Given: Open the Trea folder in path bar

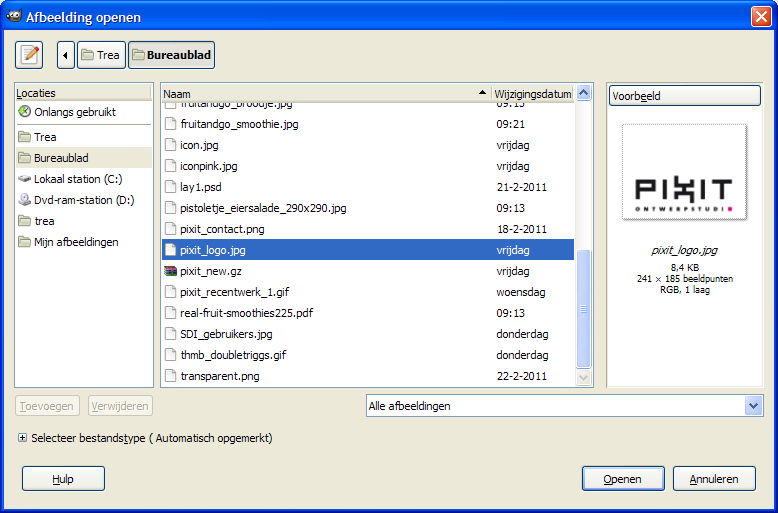Looking at the screenshot, I should [101, 55].
